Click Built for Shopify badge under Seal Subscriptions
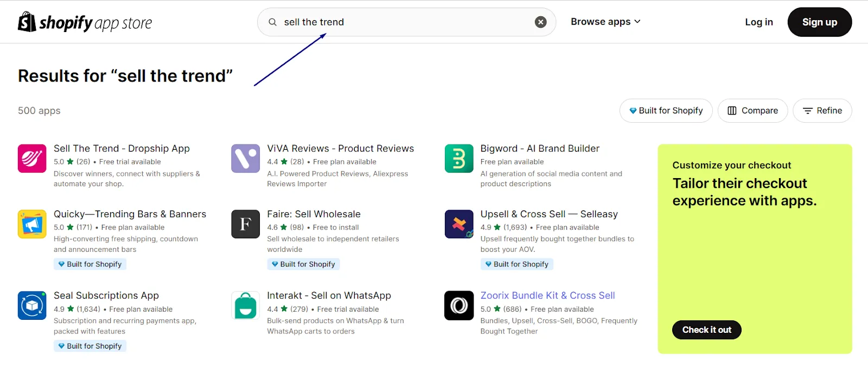 point(90,346)
